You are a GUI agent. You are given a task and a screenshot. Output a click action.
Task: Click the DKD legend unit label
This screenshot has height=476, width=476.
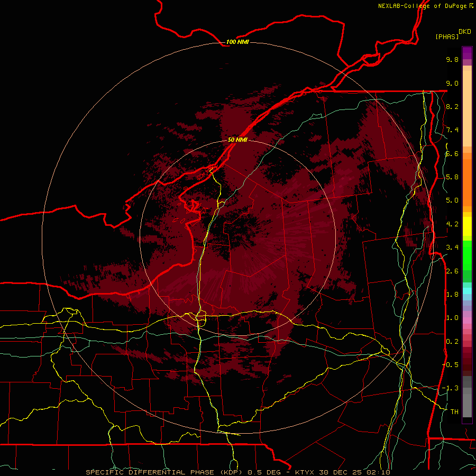pos(465,32)
